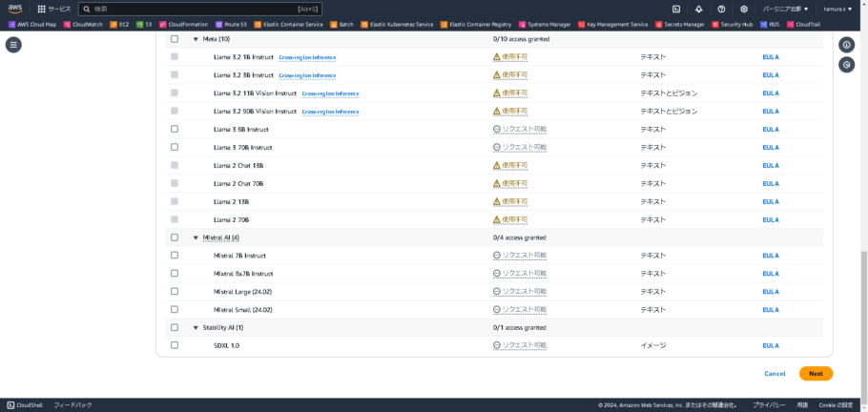868x412 pixels.
Task: Open the region selector dropdown
Action: pyautogui.click(x=785, y=9)
